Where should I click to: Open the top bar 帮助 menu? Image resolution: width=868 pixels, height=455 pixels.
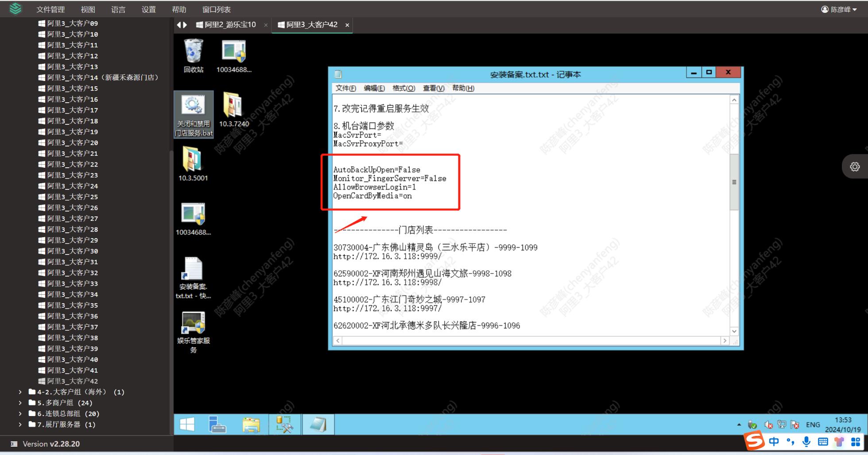coord(179,9)
